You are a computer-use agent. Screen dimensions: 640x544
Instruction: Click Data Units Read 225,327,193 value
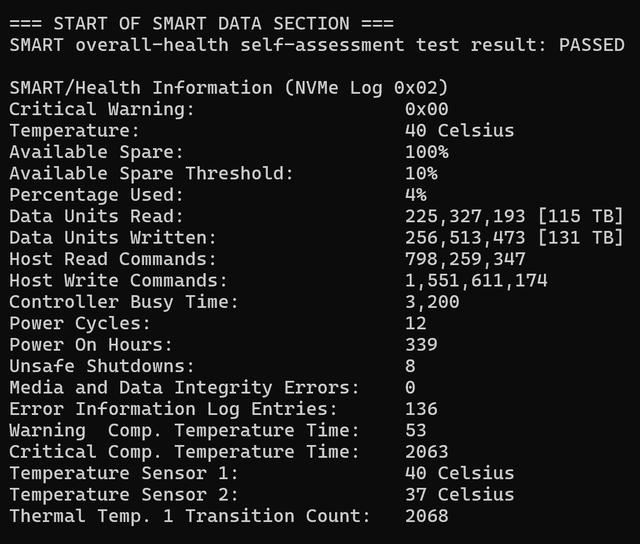[465, 216]
